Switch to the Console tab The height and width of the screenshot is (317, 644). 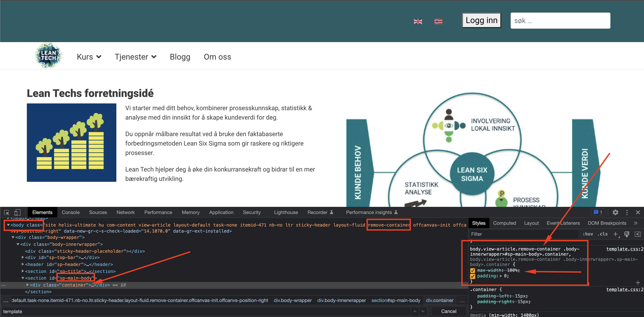pos(71,212)
